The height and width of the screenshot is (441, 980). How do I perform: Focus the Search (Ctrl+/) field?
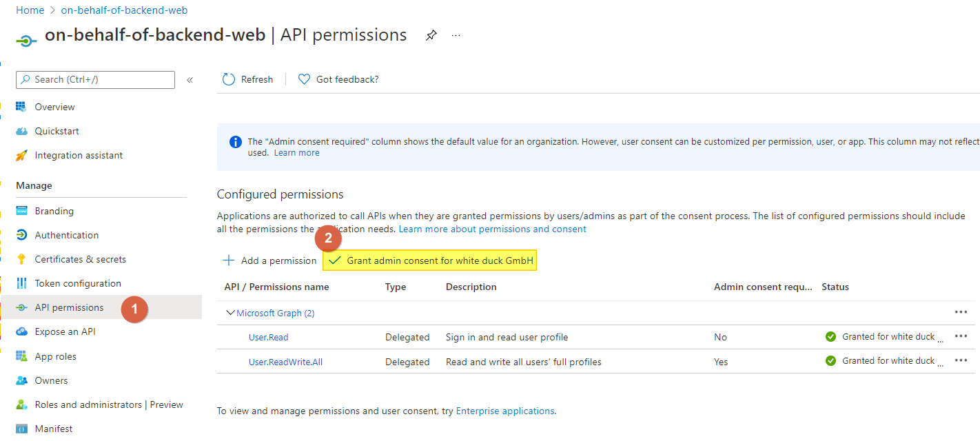95,79
